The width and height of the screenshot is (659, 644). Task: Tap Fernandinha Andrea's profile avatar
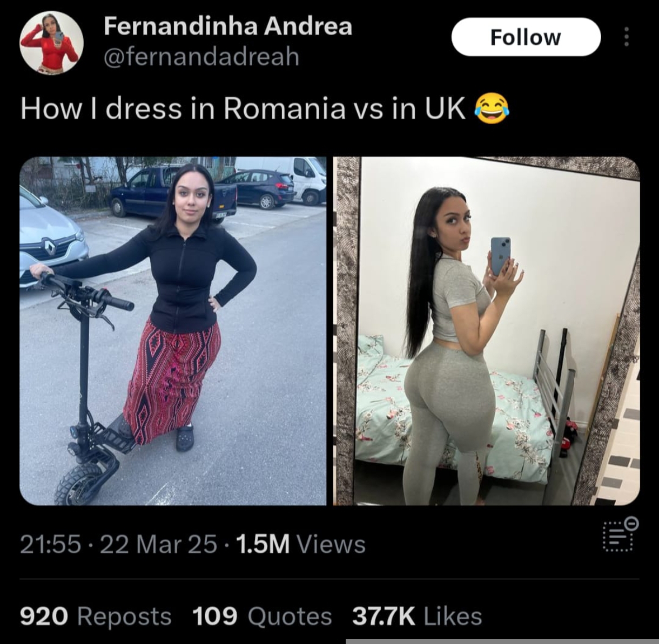[52, 43]
